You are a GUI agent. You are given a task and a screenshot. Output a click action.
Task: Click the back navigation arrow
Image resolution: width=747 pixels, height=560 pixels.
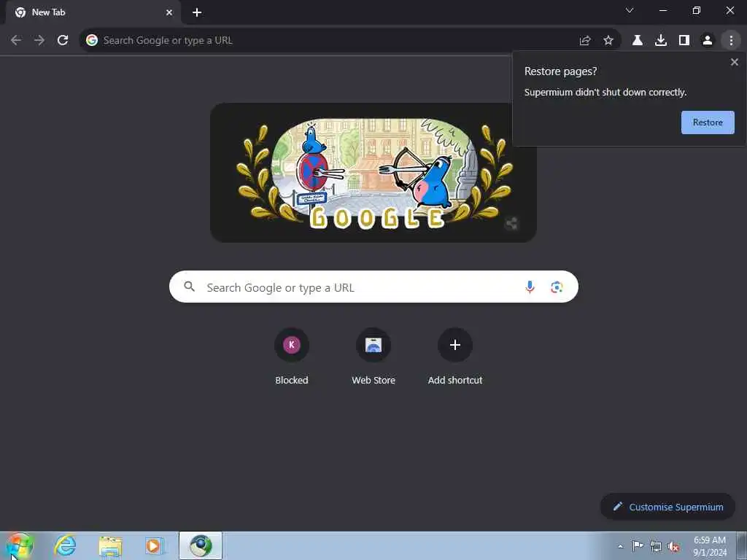(x=16, y=41)
